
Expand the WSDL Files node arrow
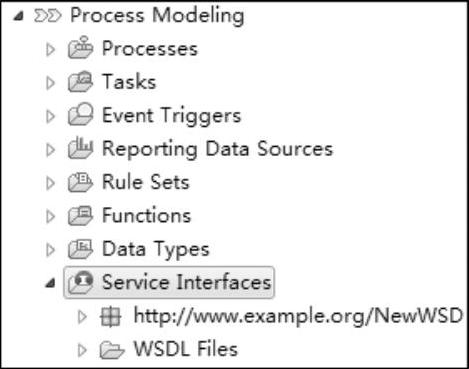coord(82,350)
